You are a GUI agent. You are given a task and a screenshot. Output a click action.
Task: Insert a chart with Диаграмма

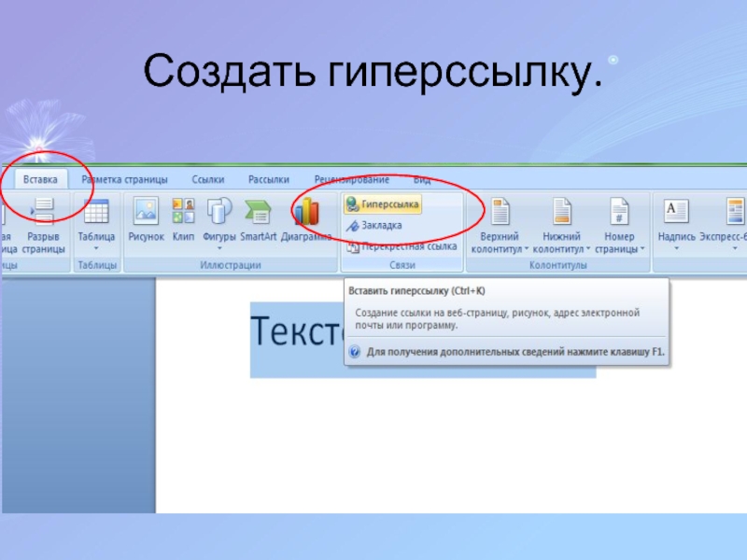click(x=306, y=219)
